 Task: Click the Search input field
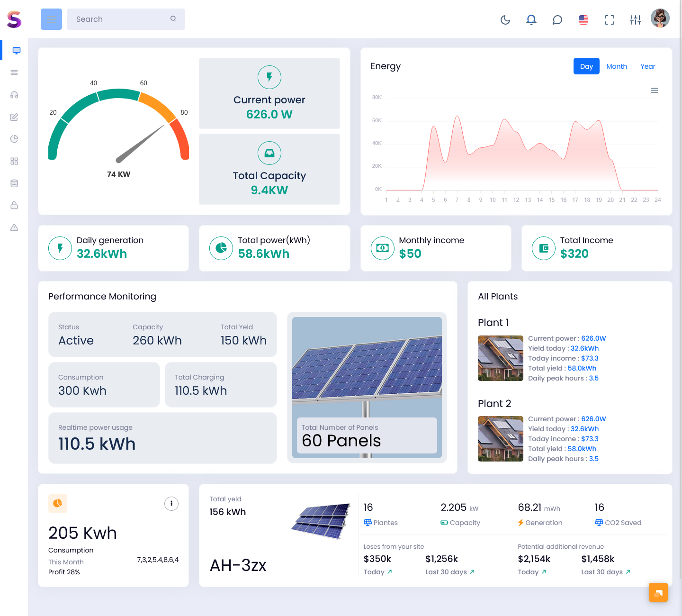pos(121,19)
